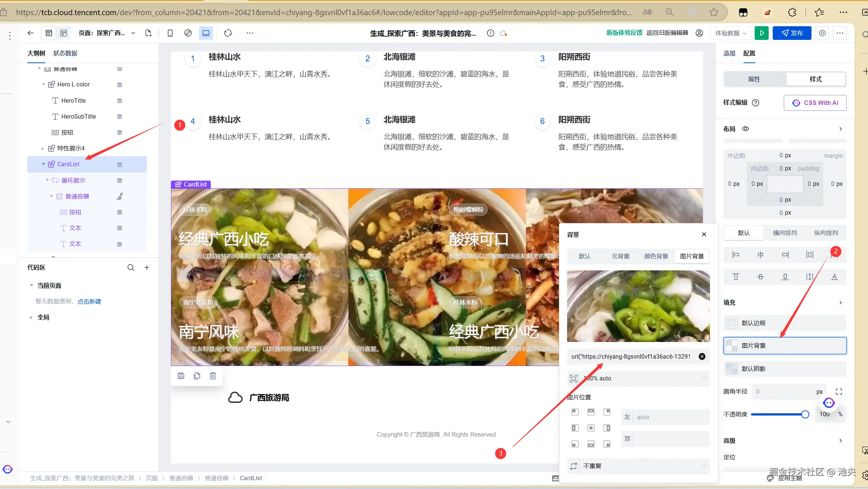
Task: Click the Publish button
Action: 792,33
